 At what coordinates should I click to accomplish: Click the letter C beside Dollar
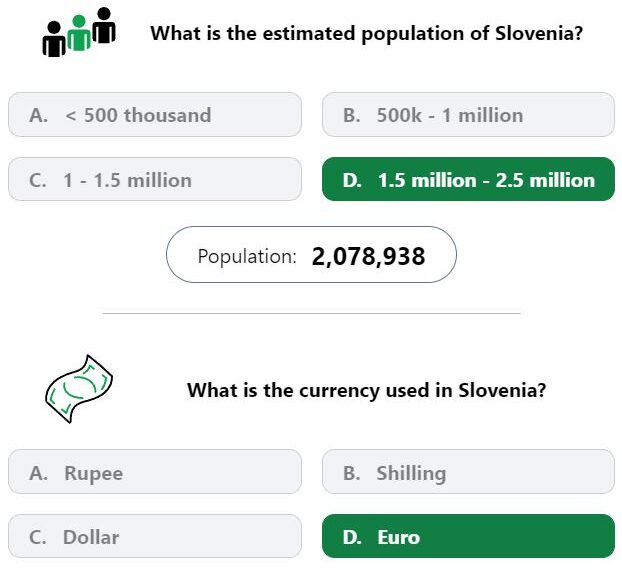point(38,537)
